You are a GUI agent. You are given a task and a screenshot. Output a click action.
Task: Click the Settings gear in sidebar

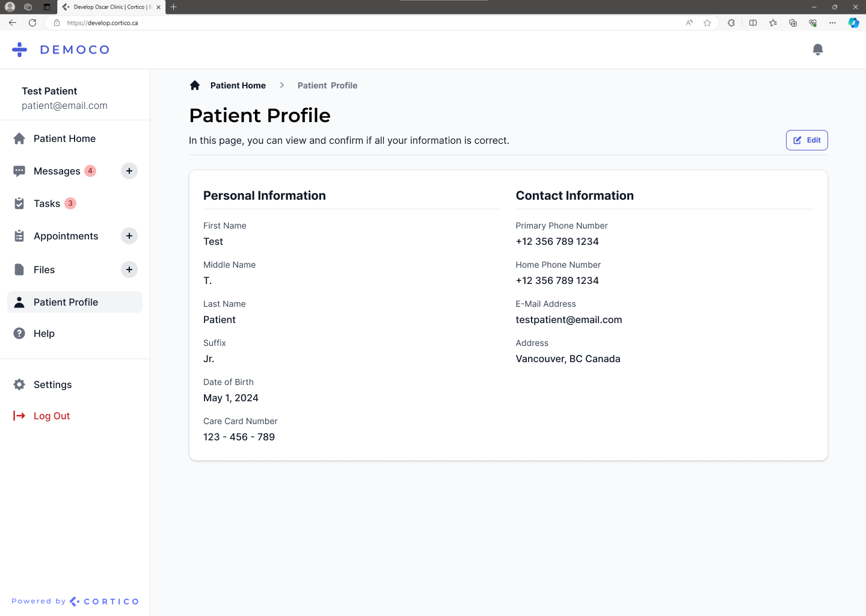pyautogui.click(x=20, y=384)
